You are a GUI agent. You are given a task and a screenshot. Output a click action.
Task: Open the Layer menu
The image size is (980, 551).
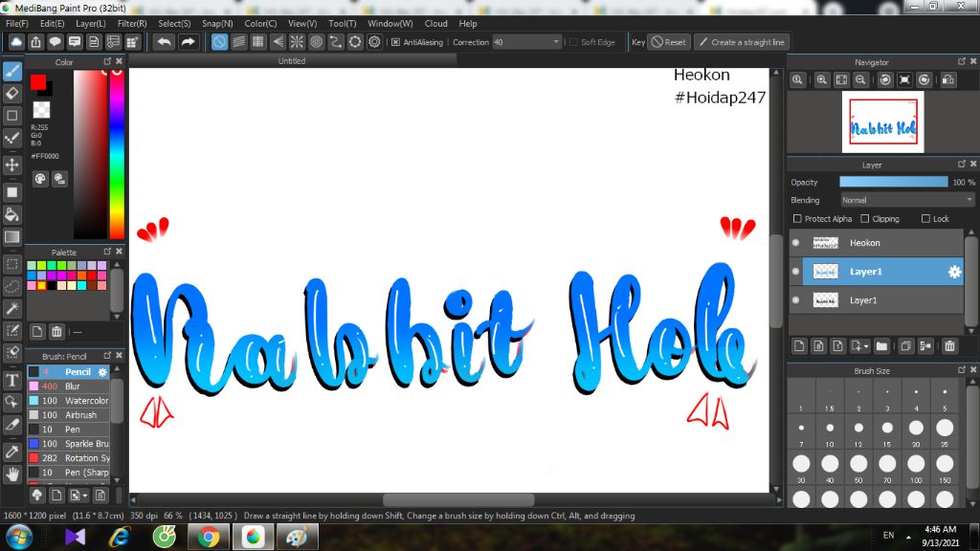[91, 24]
